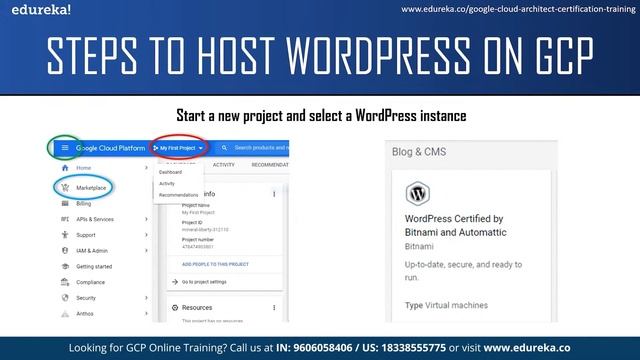Click the Search products and resources field
The width and height of the screenshot is (640, 360).
[261, 148]
